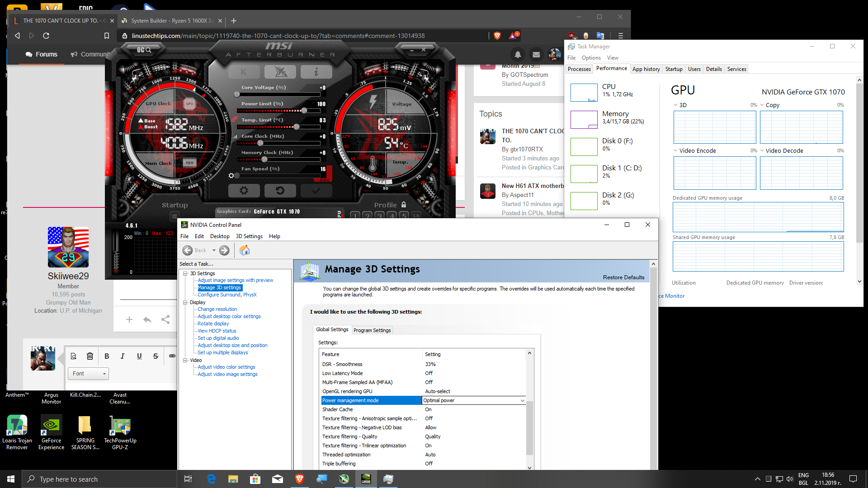The height and width of the screenshot is (488, 868).
Task: Collapse the Display tree node
Action: tap(185, 302)
